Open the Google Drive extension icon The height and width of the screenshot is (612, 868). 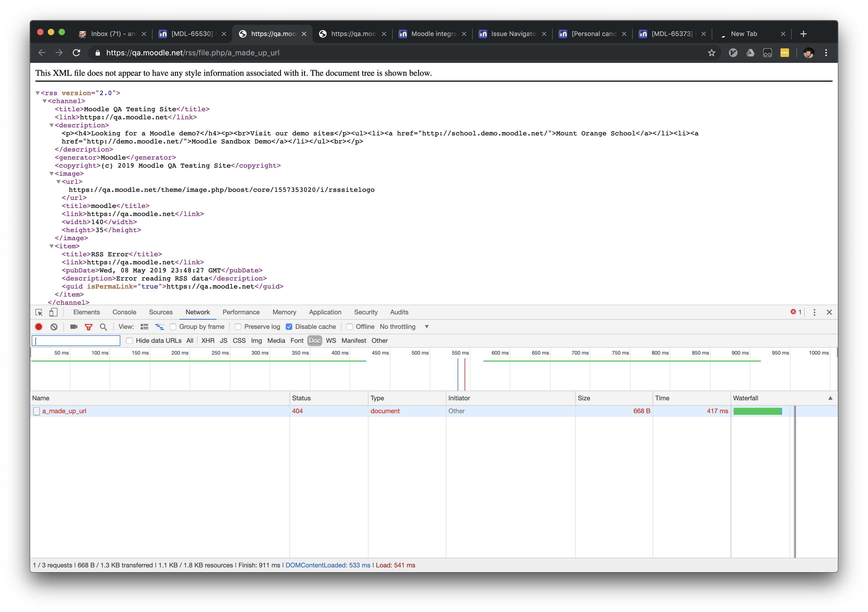750,53
